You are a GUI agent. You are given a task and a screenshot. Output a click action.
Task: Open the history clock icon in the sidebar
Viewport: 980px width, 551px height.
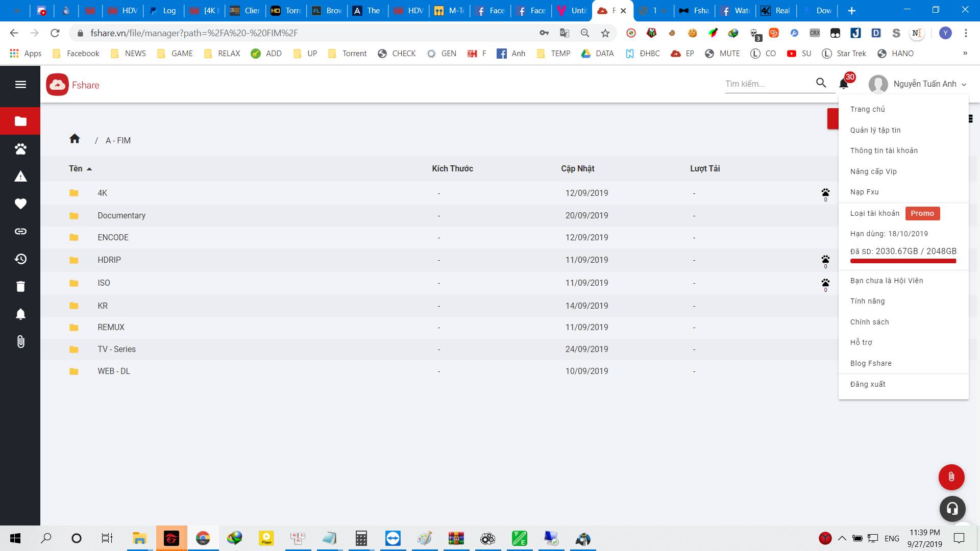(x=20, y=259)
